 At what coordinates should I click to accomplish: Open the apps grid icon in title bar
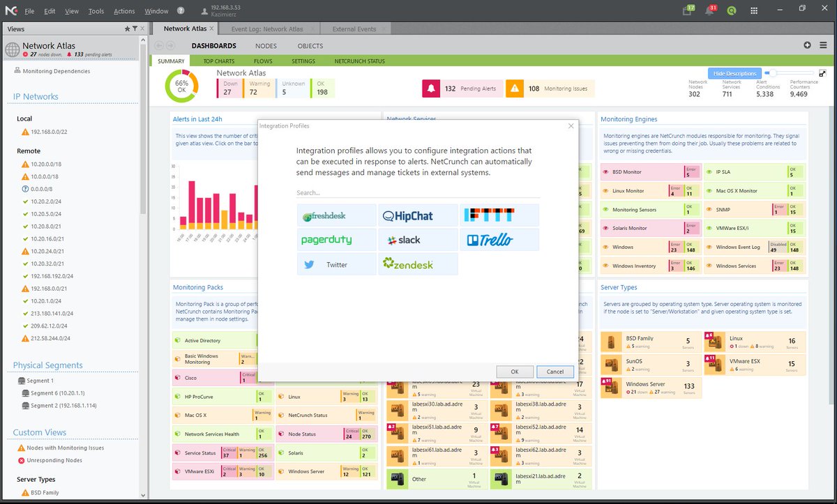click(755, 10)
